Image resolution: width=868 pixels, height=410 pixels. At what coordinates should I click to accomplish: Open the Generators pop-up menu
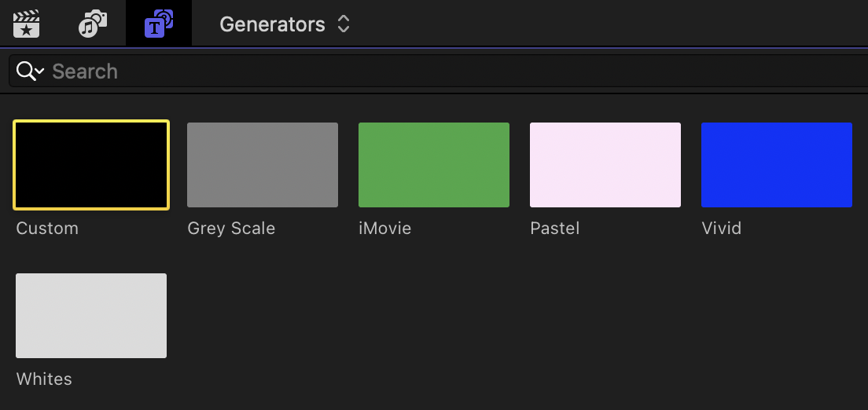(x=272, y=24)
